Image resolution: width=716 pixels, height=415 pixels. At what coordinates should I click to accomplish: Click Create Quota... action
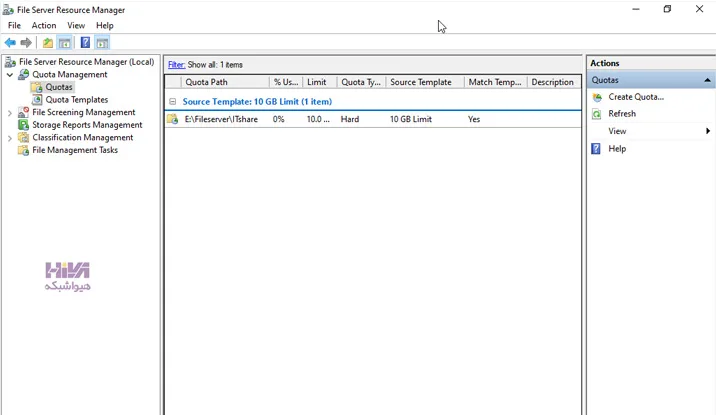[636, 97]
